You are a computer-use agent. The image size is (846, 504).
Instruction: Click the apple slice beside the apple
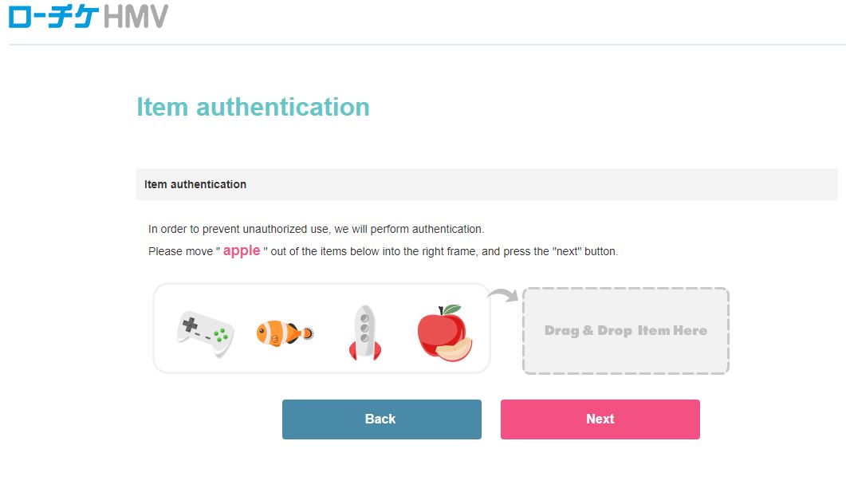point(454,349)
